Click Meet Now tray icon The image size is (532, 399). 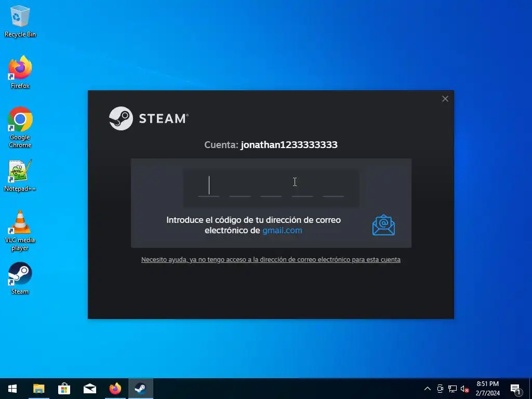(x=440, y=389)
